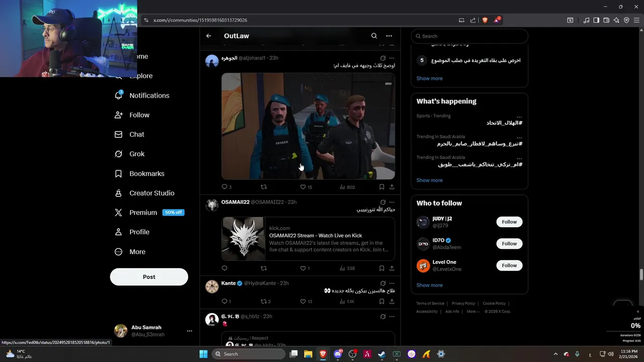644x362 pixels.
Task: Bookmark the الجوهرة post
Action: click(382, 187)
